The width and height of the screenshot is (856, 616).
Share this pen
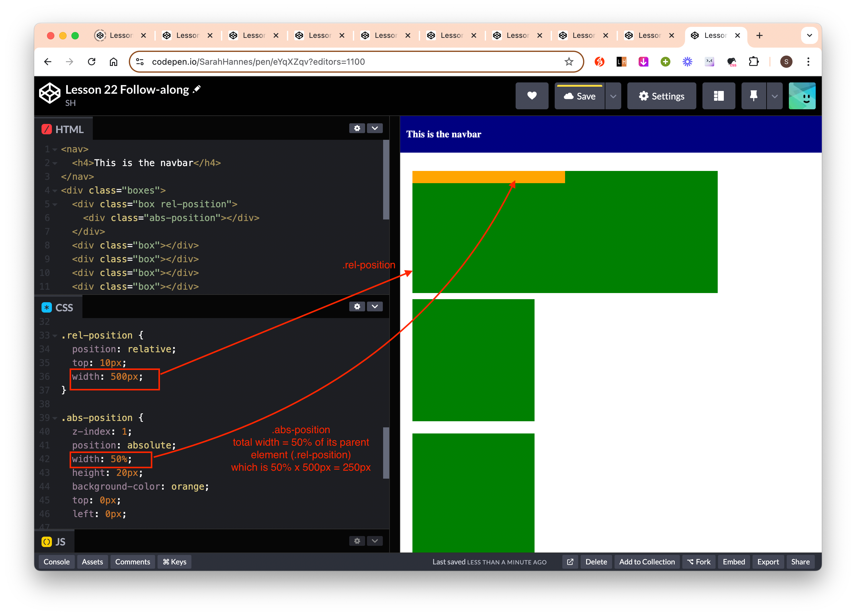pyautogui.click(x=800, y=562)
